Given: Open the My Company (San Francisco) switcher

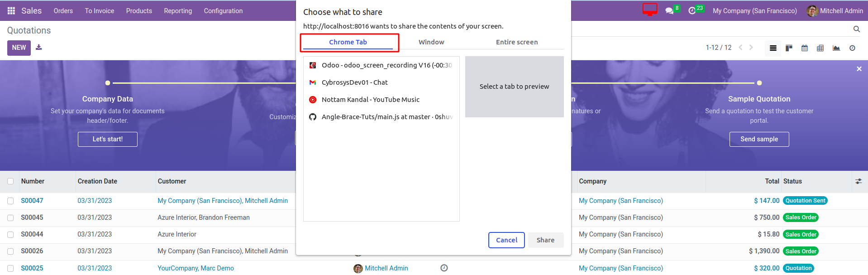Looking at the screenshot, I should pos(754,11).
